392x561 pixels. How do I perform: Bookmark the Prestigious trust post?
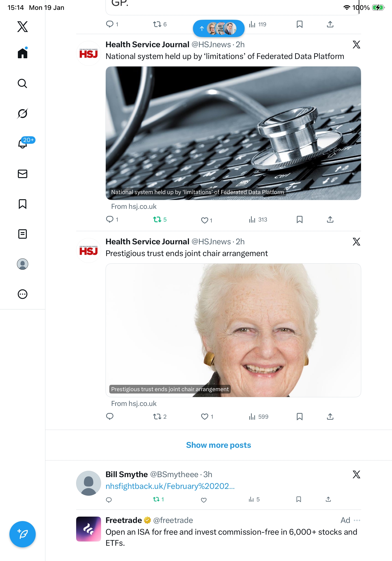click(x=299, y=416)
